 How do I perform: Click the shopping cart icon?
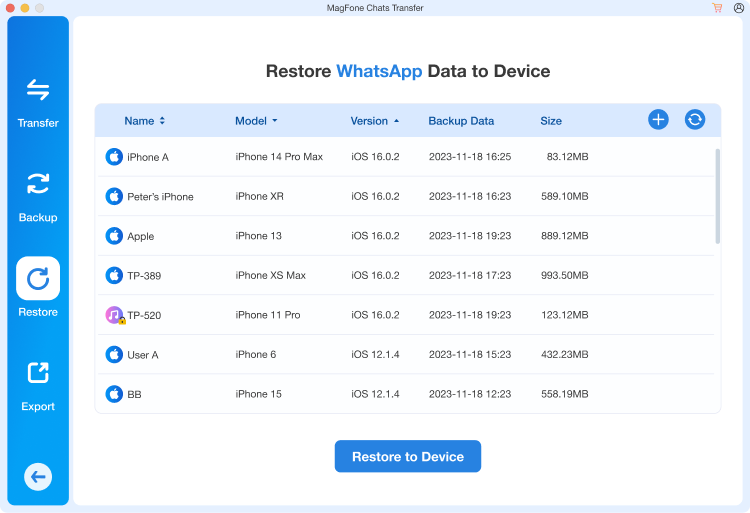pyautogui.click(x=717, y=8)
